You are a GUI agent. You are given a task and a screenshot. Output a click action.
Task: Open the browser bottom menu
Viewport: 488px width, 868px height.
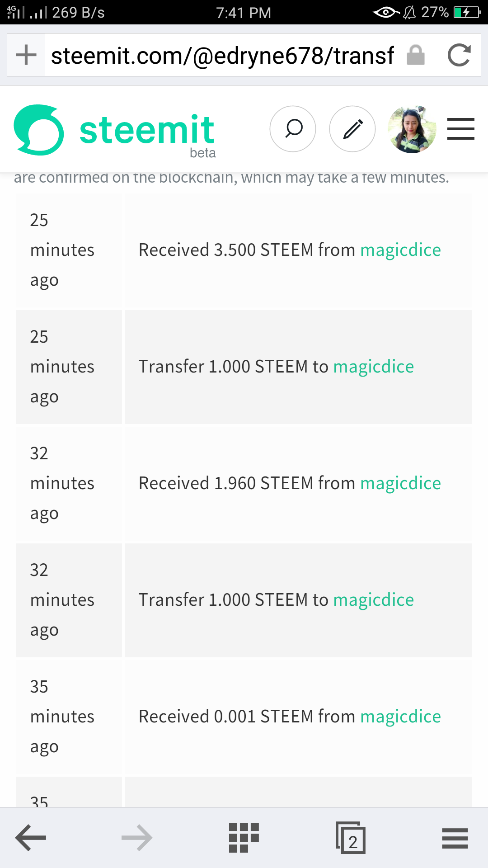click(455, 838)
